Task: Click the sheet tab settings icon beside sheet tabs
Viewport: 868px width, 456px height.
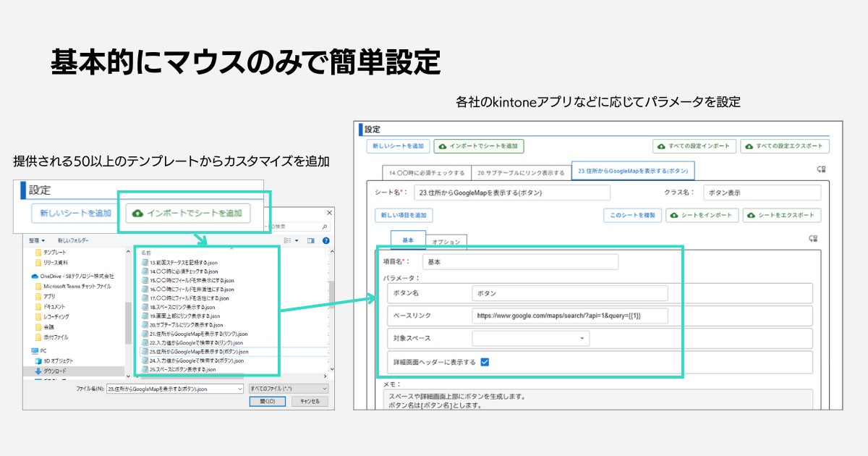Action: [821, 170]
